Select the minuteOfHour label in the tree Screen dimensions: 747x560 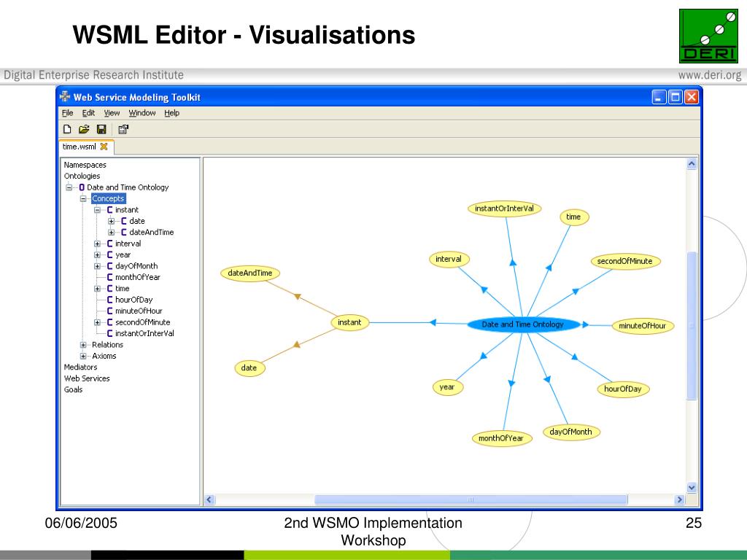point(139,311)
